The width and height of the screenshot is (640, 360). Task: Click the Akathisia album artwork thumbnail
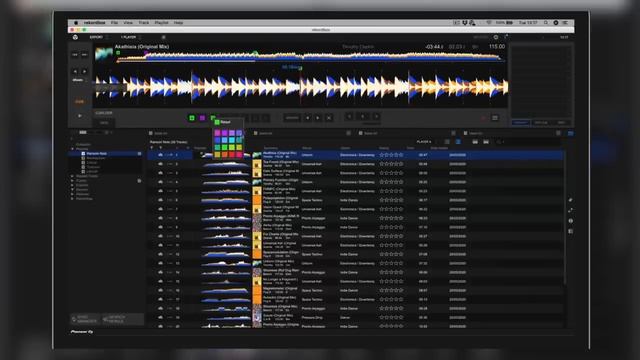pyautogui.click(x=104, y=54)
